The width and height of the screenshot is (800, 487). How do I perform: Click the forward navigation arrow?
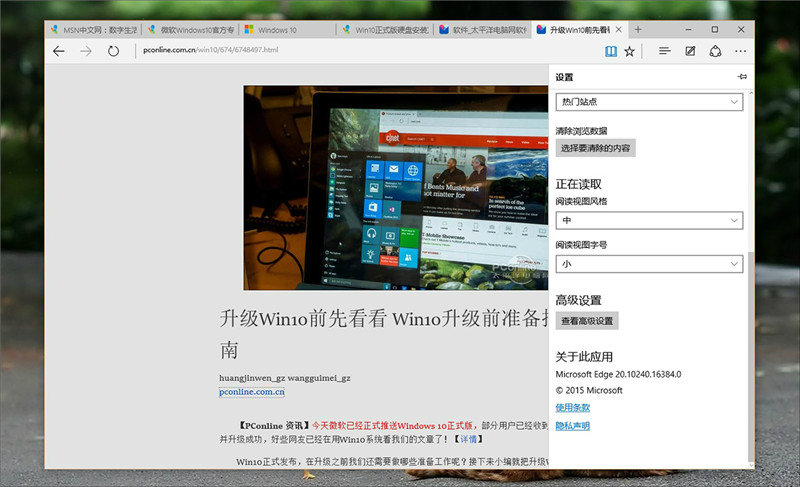86,51
